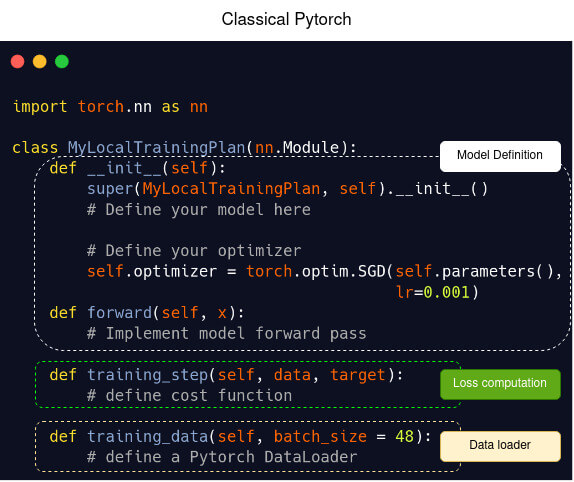Screen dimensions: 574x482
Task: Click the Data loader label
Action: tap(500, 446)
